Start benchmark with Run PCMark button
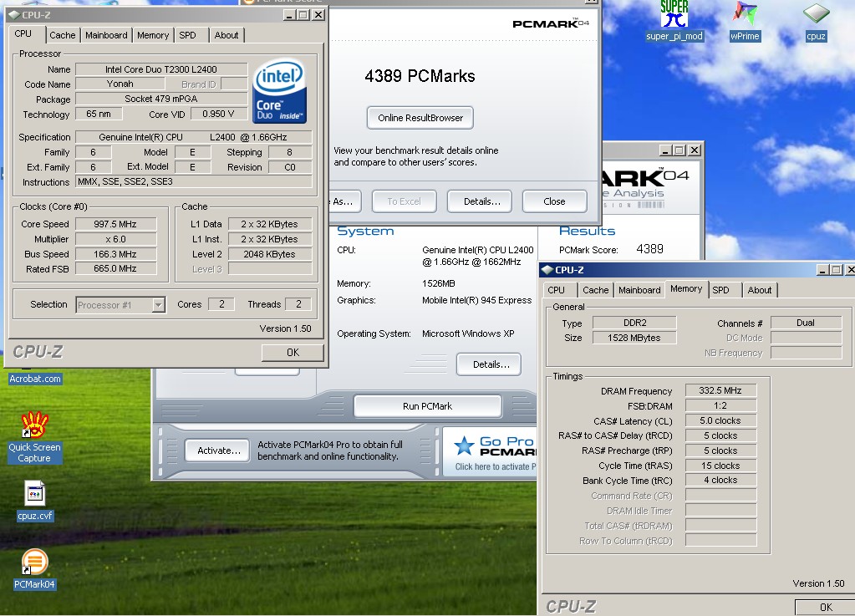The height and width of the screenshot is (616, 855). pos(428,406)
